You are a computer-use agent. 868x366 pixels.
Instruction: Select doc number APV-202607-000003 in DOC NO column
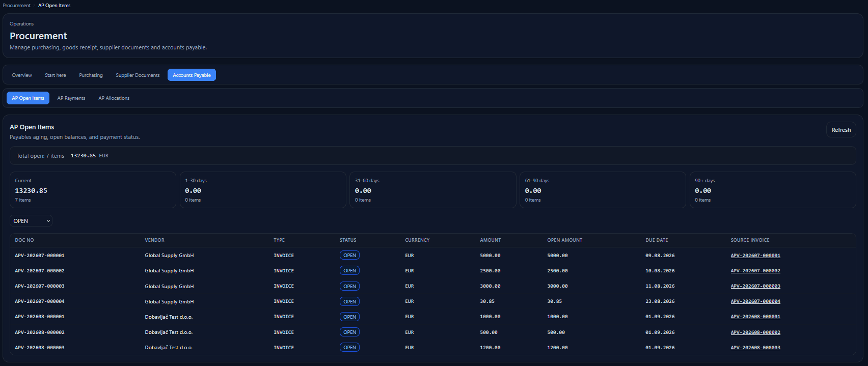click(40, 286)
